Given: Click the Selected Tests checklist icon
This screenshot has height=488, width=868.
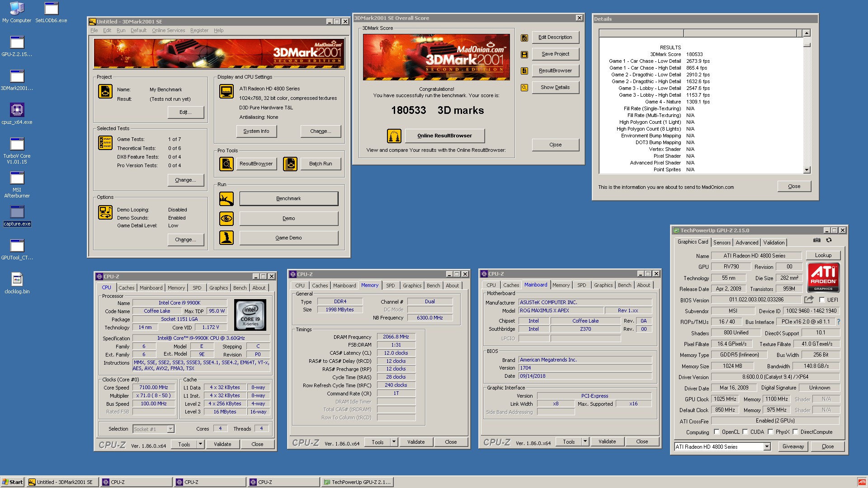Looking at the screenshot, I should (105, 143).
